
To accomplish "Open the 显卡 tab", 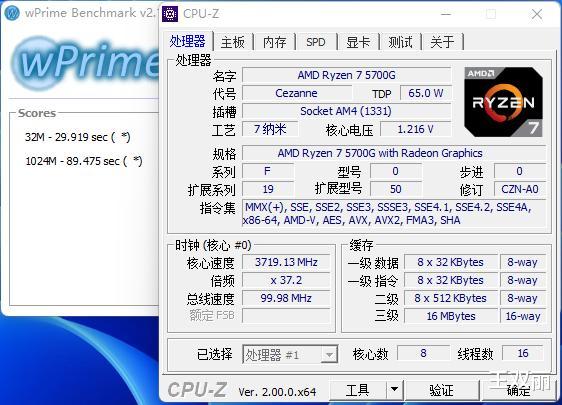I will [x=358, y=42].
